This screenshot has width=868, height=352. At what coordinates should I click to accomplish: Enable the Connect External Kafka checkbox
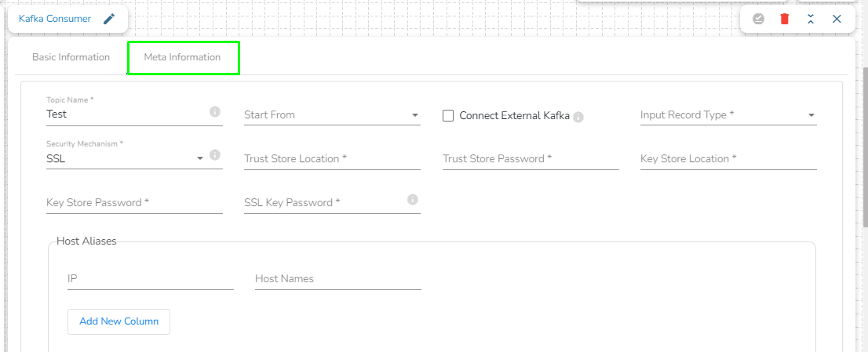449,115
